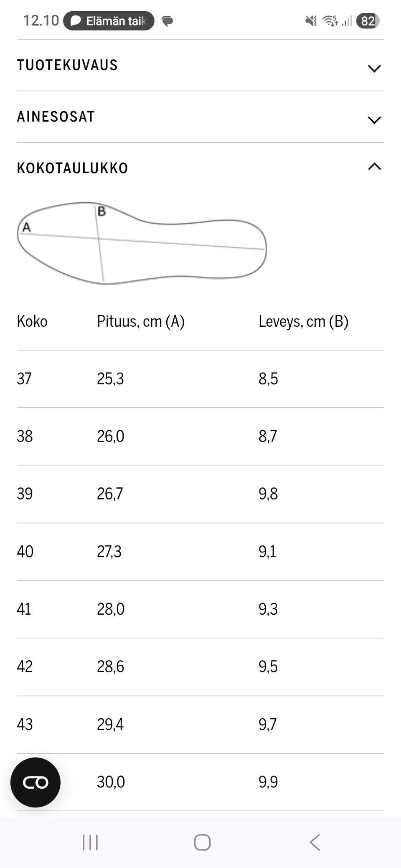Tap the Wi-Fi status icon
Screen dimensions: 401x868
[x=330, y=21]
